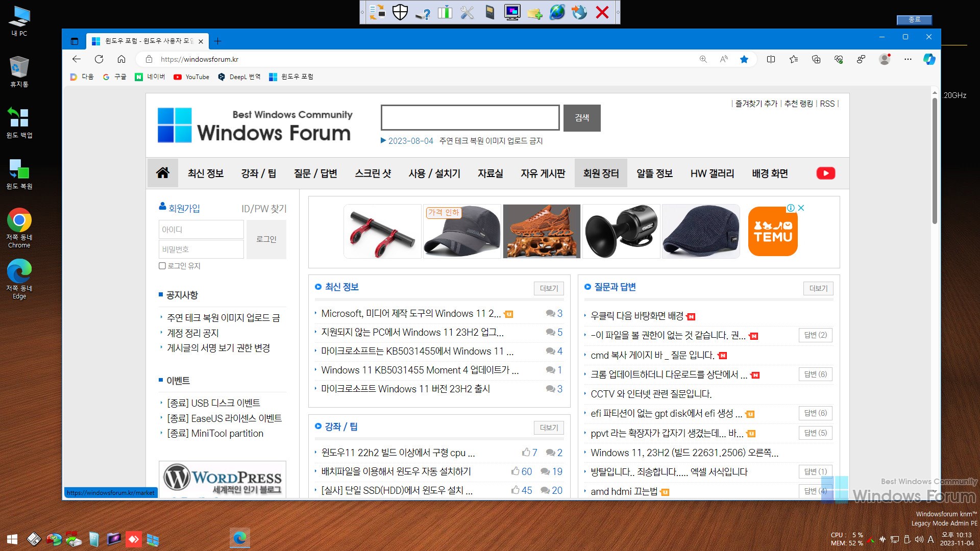Open Chrome desktop shortcut
Image resolution: width=980 pixels, height=551 pixels.
[19, 228]
